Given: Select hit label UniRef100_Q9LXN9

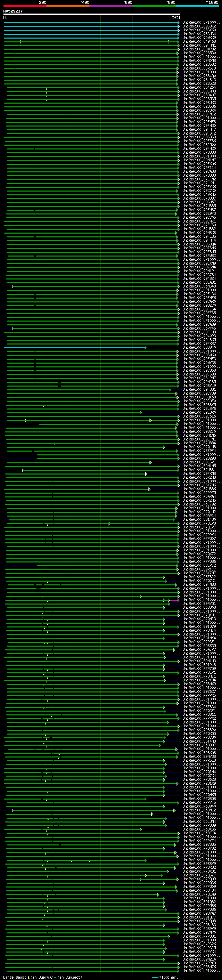Looking at the screenshot, I should pos(199,263).
